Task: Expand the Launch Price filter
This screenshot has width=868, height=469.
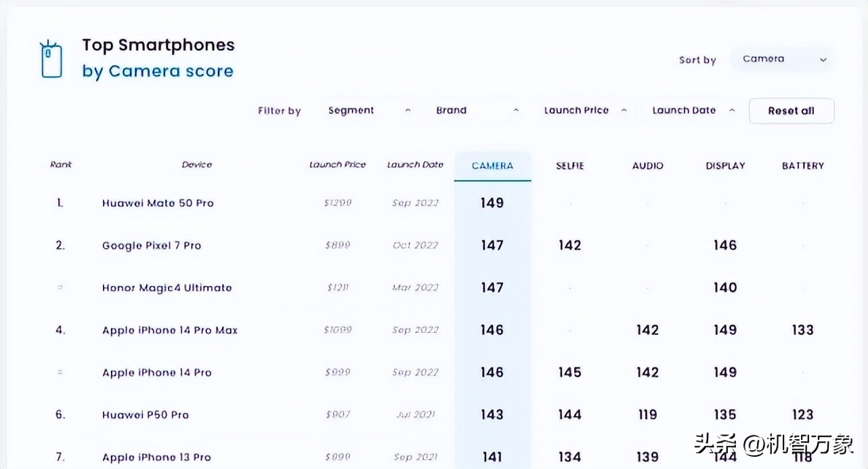Action: (x=585, y=110)
